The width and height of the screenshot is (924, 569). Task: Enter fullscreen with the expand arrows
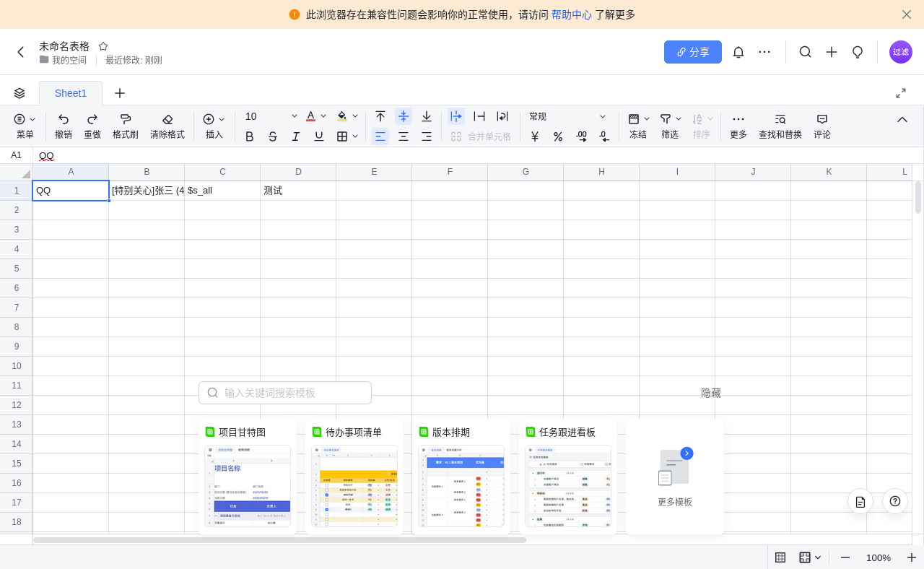901,93
